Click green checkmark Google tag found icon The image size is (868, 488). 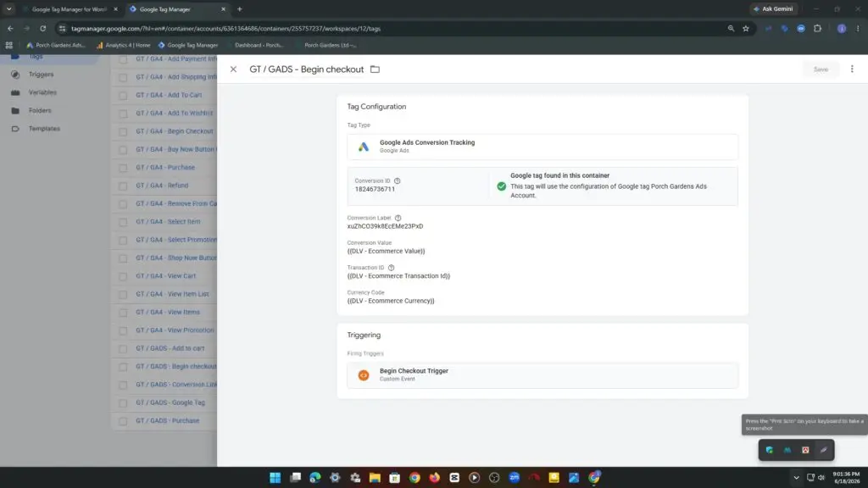coord(501,186)
